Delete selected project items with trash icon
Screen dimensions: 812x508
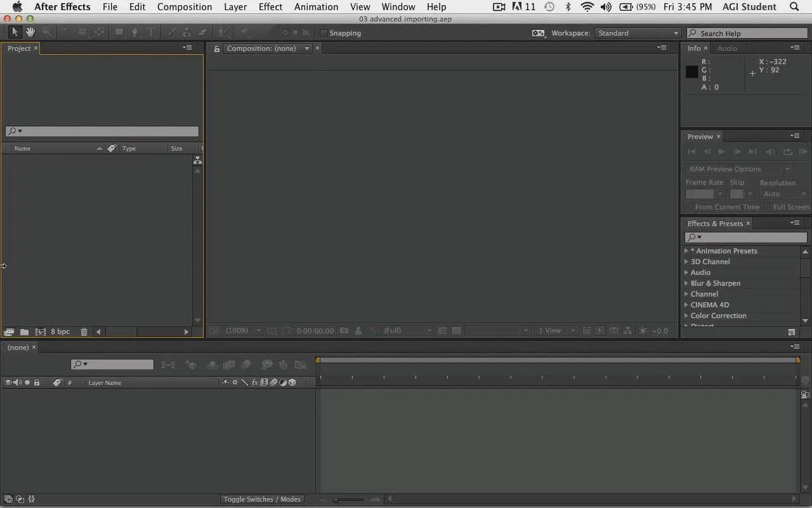click(x=84, y=331)
